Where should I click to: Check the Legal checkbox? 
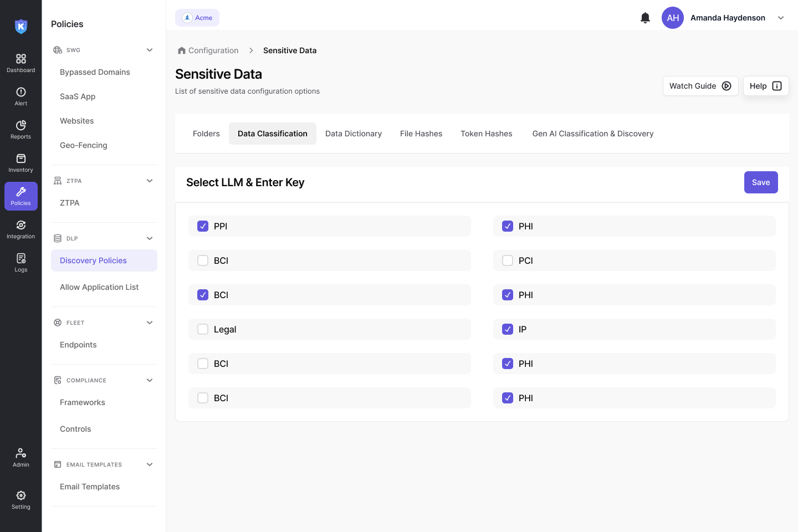click(203, 329)
